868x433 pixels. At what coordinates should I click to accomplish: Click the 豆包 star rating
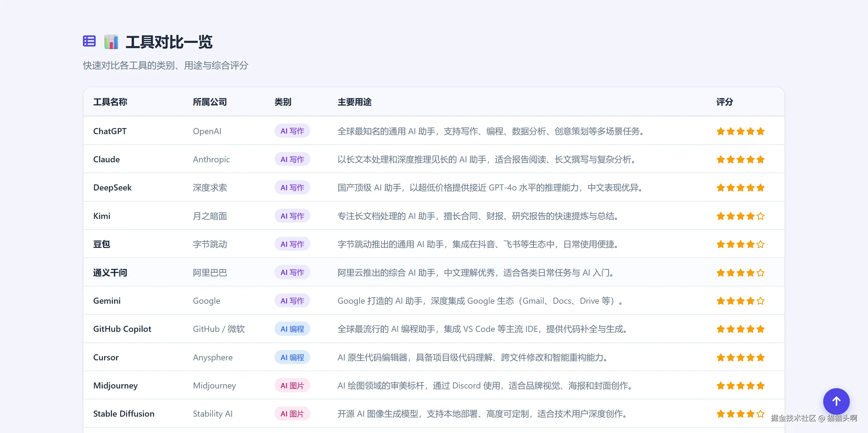pos(740,244)
